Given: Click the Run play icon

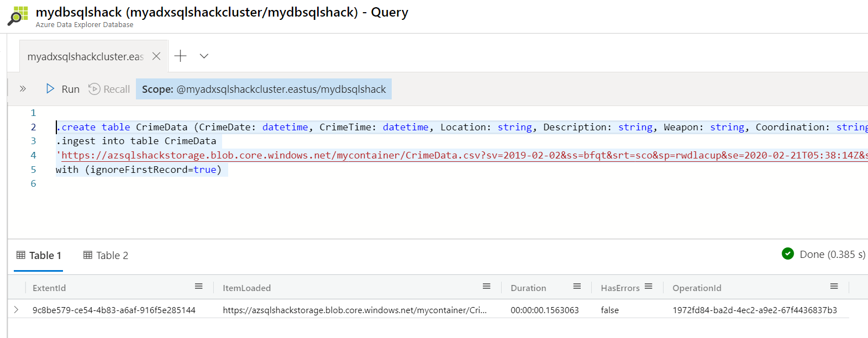Looking at the screenshot, I should 50,89.
